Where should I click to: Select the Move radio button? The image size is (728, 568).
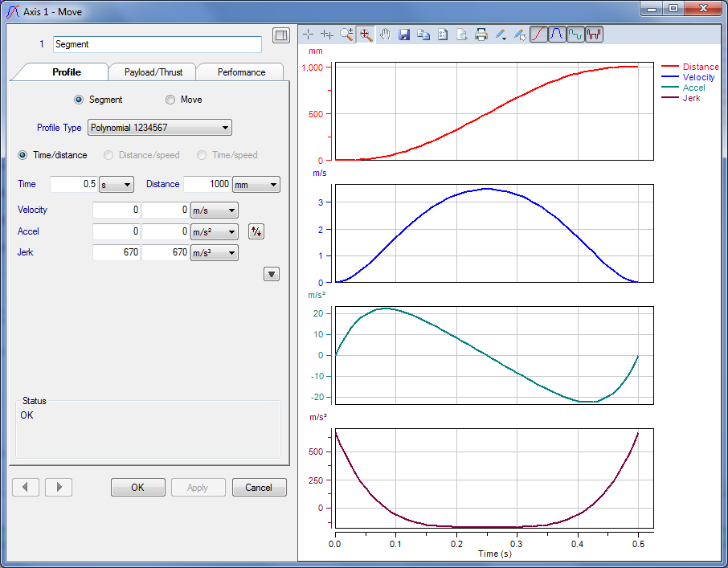click(170, 100)
